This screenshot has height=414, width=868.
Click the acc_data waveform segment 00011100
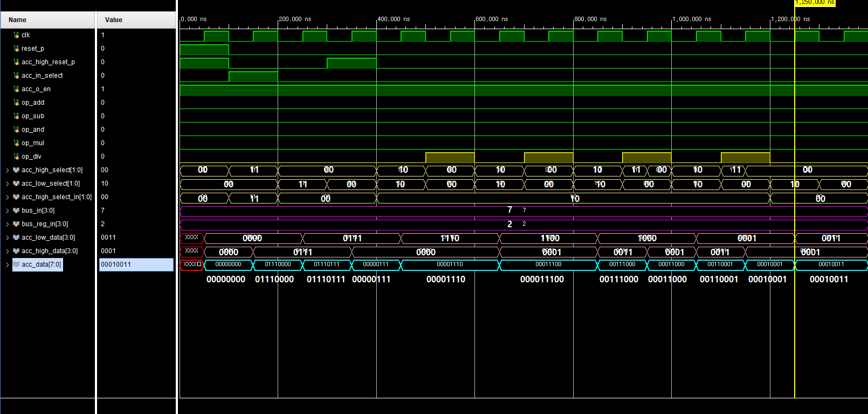[x=548, y=264]
